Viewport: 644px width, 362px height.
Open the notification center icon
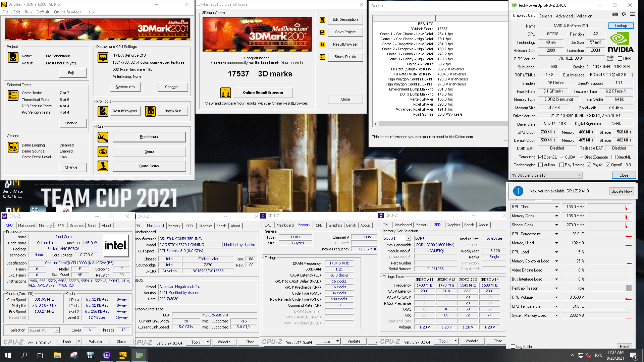point(633,355)
